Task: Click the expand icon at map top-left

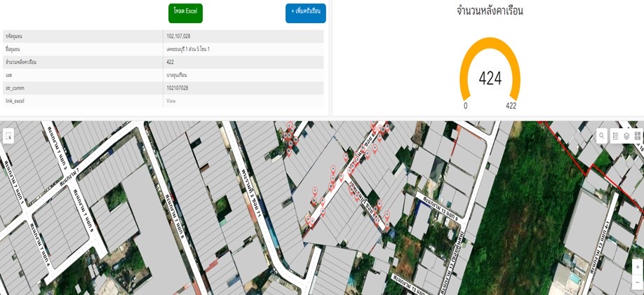Action: (8, 136)
